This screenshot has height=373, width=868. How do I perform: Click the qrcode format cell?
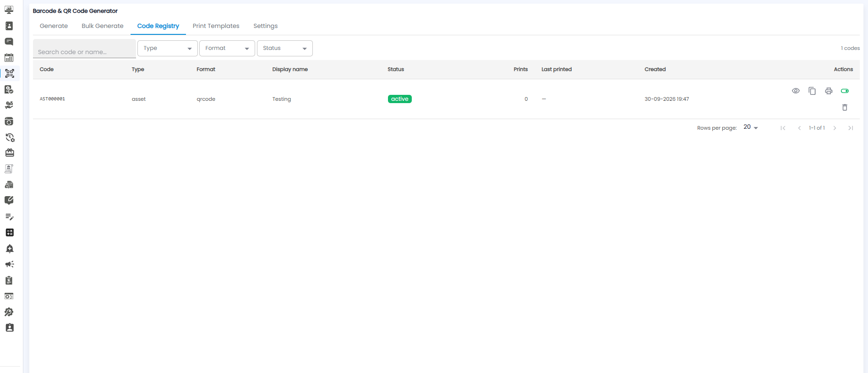[206, 99]
